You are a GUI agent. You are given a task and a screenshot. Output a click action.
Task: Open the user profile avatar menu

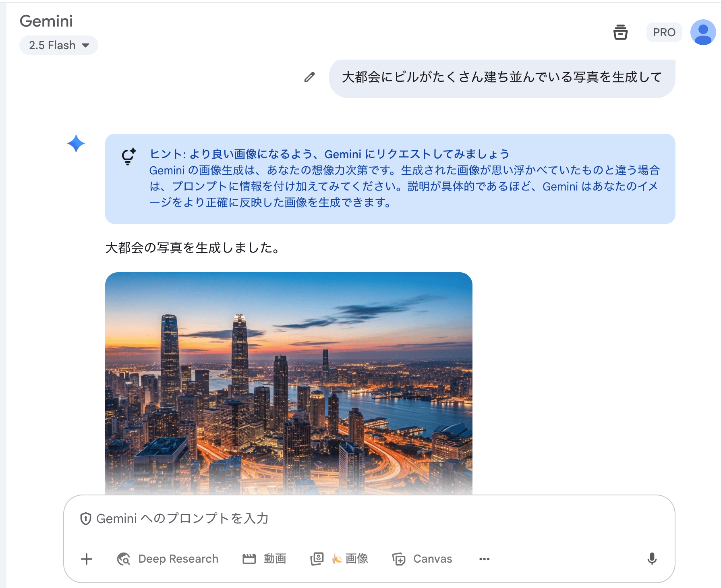(703, 32)
